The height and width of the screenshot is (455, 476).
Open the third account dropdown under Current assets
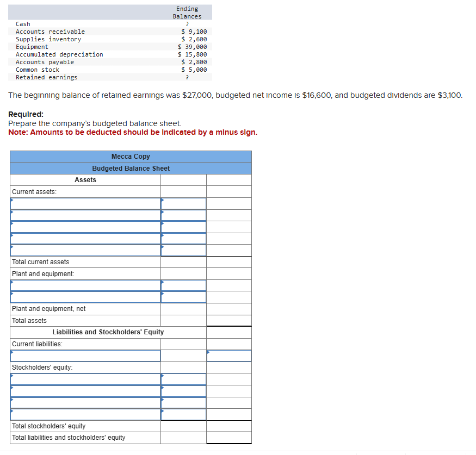(x=84, y=227)
